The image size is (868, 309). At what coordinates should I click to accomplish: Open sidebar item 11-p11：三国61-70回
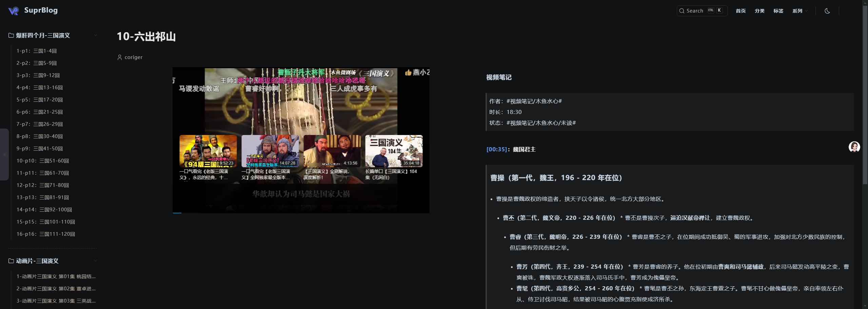[43, 173]
